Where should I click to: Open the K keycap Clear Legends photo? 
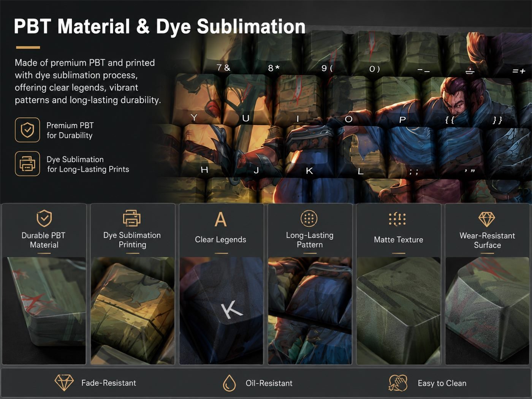click(x=221, y=311)
